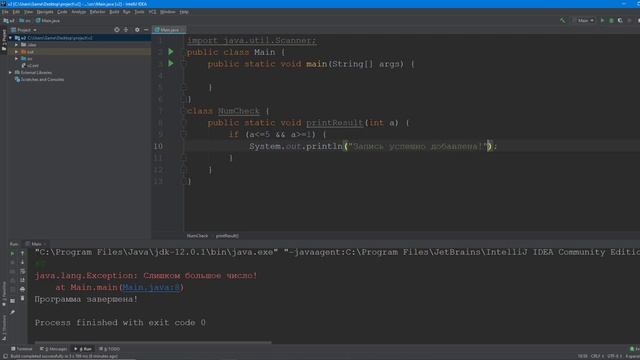Open the Main run configuration dropdown
Image resolution: width=640 pixels, height=360 pixels.
[x=585, y=20]
